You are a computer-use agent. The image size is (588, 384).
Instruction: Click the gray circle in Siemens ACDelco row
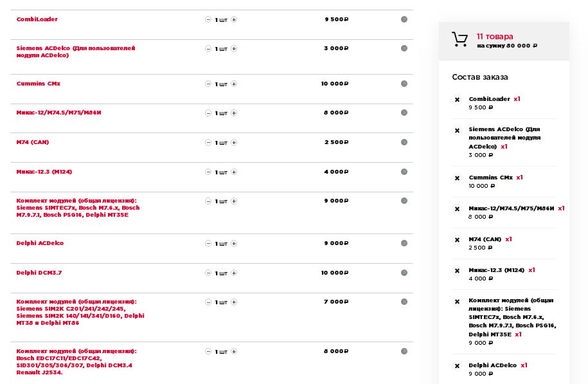pyautogui.click(x=404, y=48)
